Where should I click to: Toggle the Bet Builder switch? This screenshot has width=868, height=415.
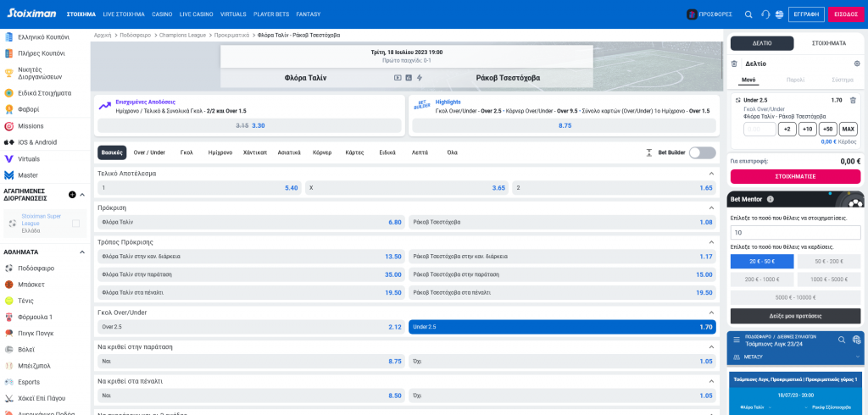point(702,152)
